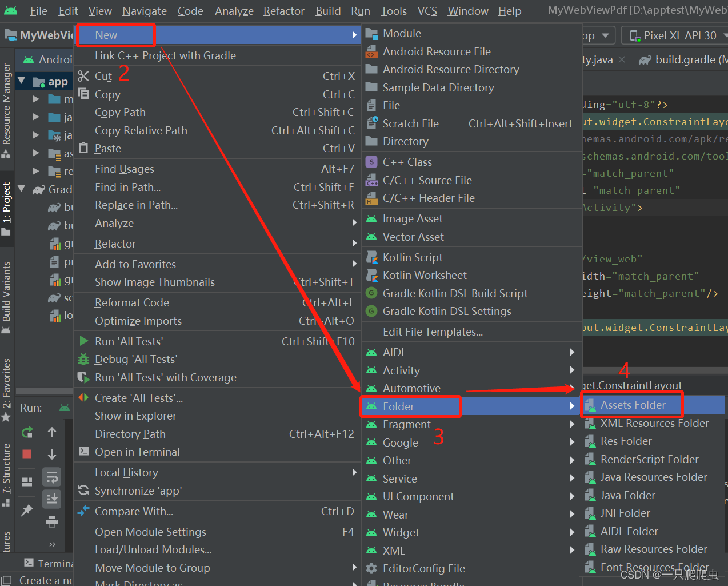728x586 pixels.
Task: Choose Assets Folder from Folder submenu
Action: pos(653,405)
